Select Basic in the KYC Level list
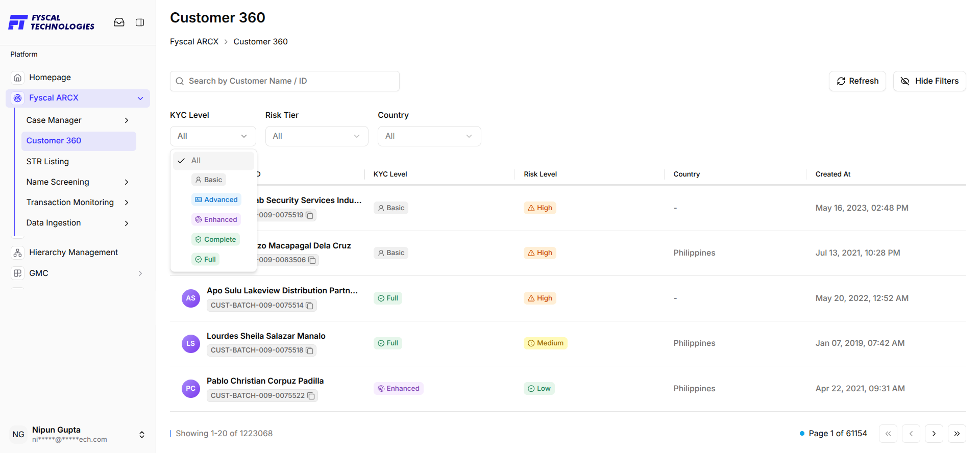The height and width of the screenshot is (453, 980). point(209,180)
